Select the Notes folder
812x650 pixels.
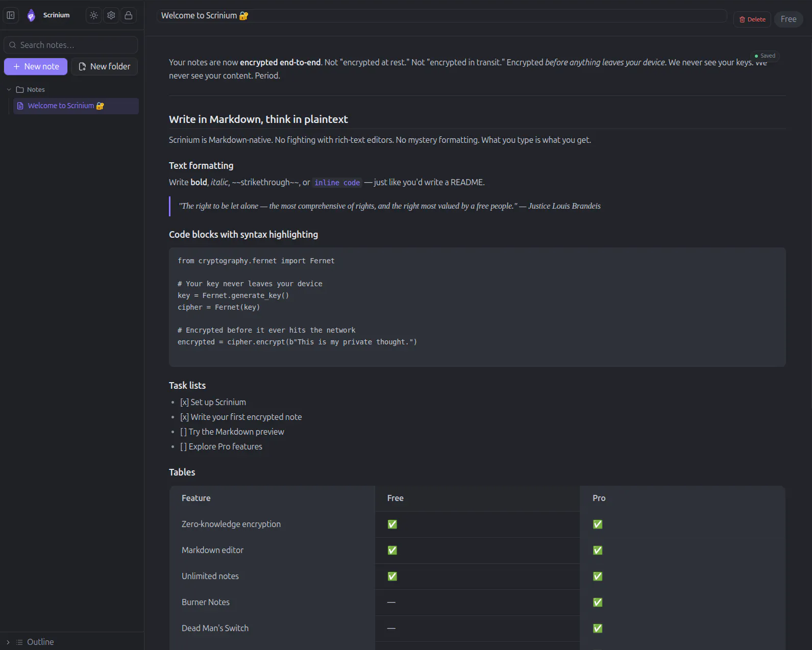click(31, 89)
